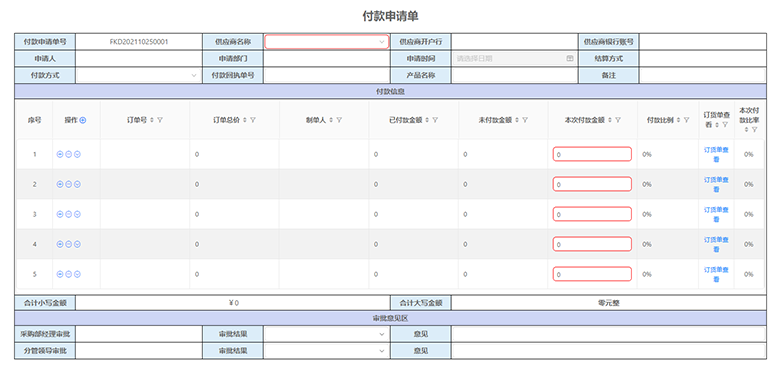Open the filter for 订单号 column
The image size is (780, 372).
[161, 120]
